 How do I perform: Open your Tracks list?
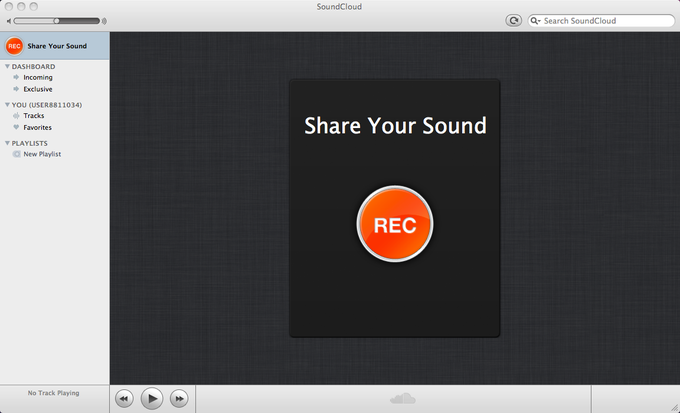[x=34, y=115]
